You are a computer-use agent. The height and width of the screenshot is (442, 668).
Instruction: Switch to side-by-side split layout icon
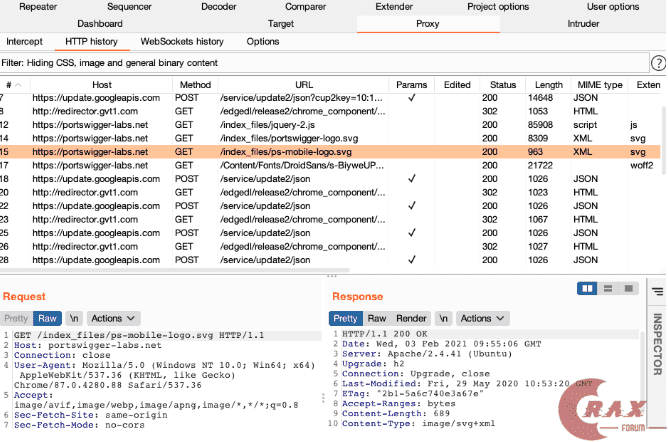tap(589, 288)
